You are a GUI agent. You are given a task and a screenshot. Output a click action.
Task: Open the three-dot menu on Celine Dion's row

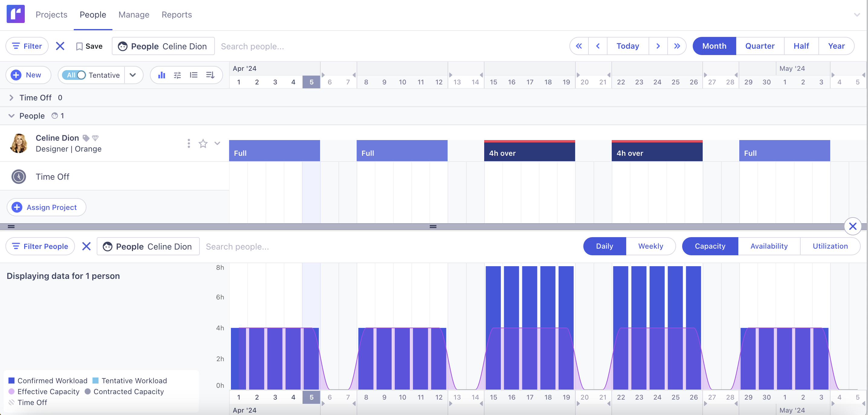[x=188, y=143]
